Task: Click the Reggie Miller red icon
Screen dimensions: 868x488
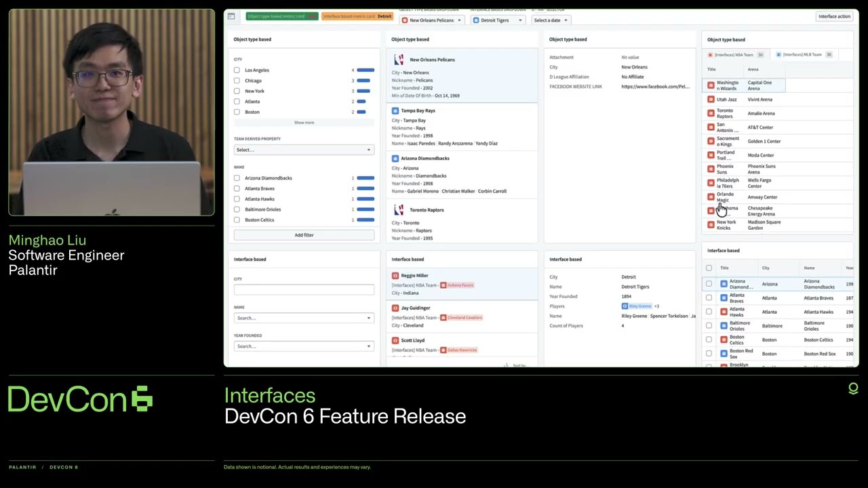Action: [x=395, y=276]
